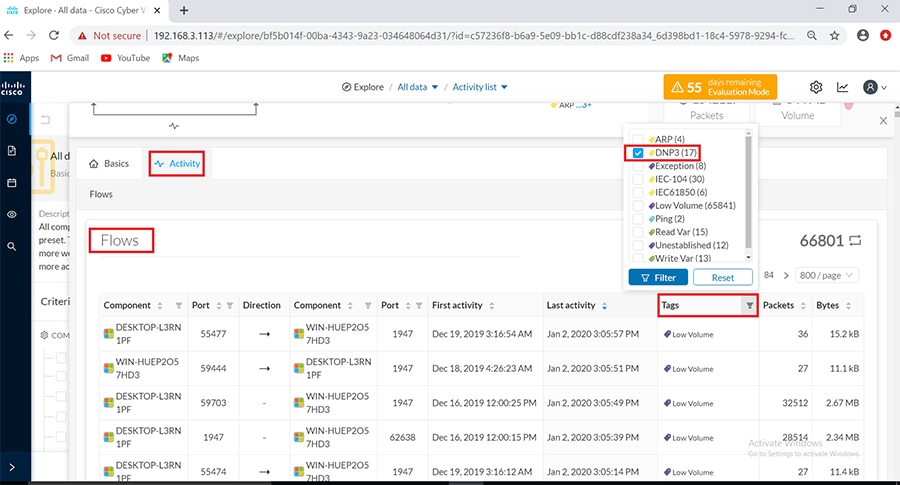Click the 2.67 MB bytes value

[843, 403]
